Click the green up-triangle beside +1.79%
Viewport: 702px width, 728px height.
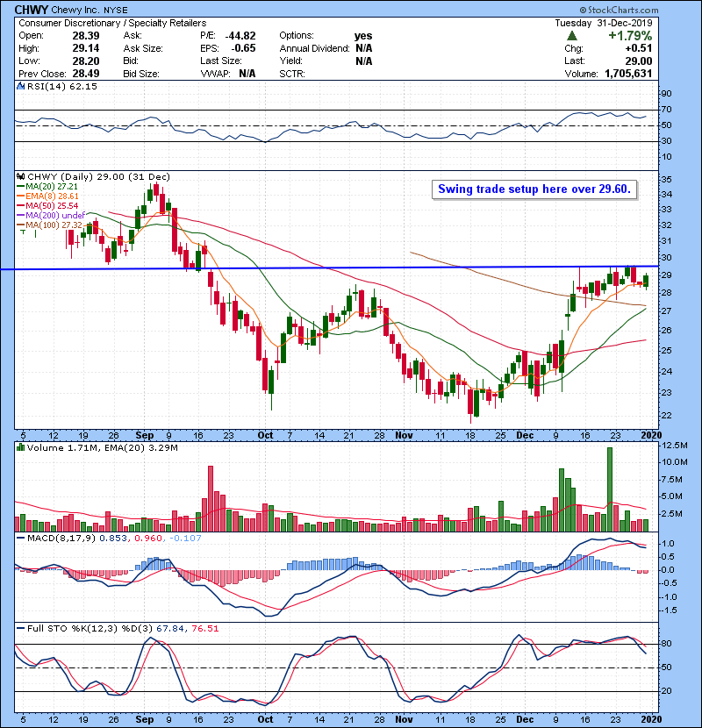point(572,36)
